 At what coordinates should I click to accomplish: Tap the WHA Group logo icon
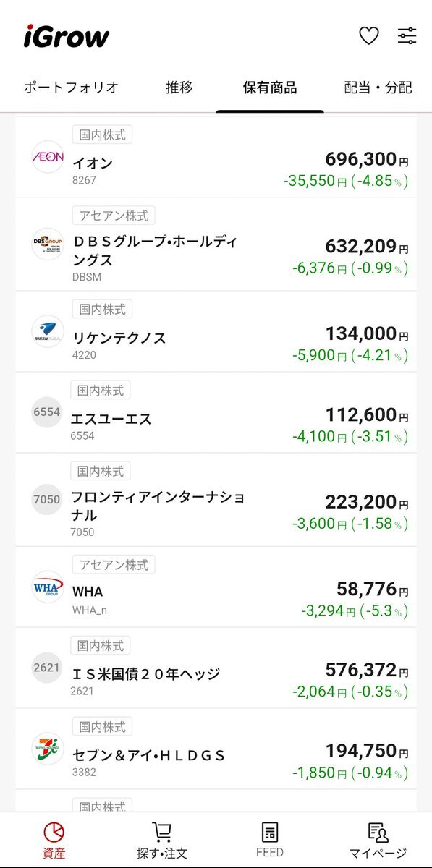(46, 587)
